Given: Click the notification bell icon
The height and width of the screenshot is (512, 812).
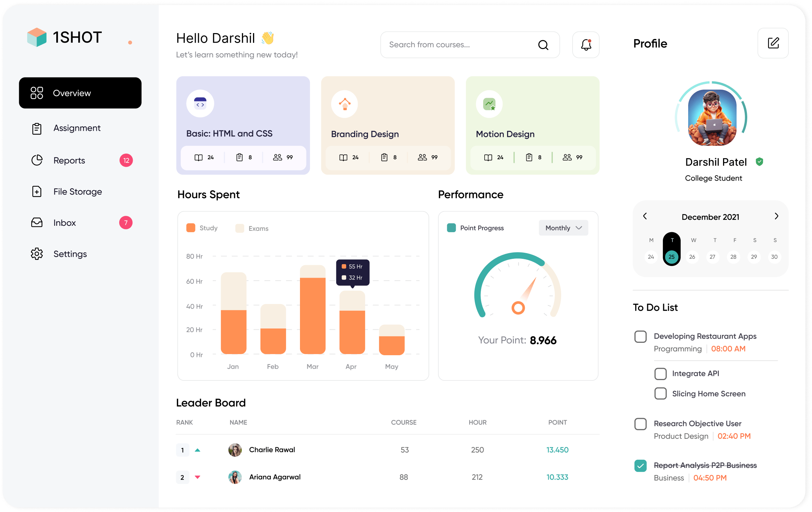Looking at the screenshot, I should 586,45.
